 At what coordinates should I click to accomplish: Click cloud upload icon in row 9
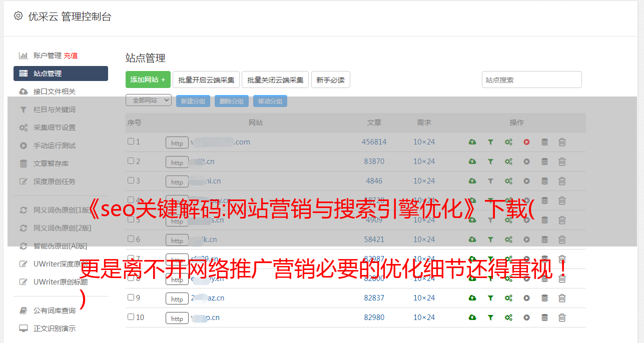point(472,298)
